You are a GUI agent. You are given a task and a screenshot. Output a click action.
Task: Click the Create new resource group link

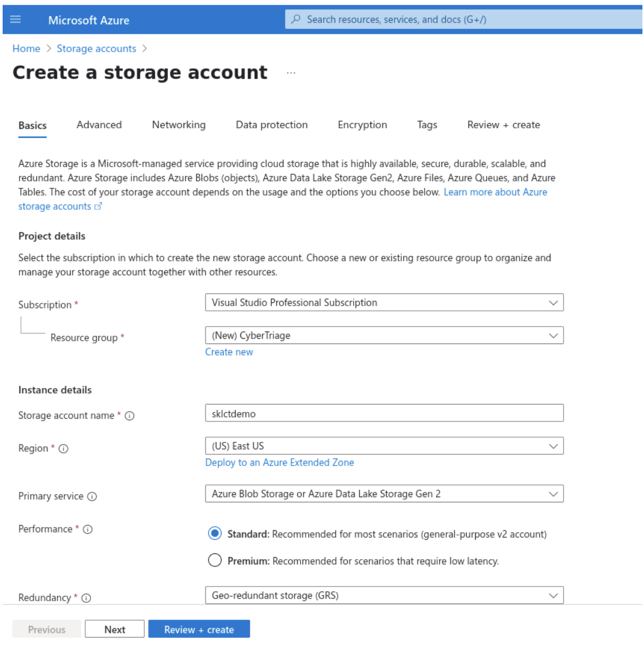[229, 352]
